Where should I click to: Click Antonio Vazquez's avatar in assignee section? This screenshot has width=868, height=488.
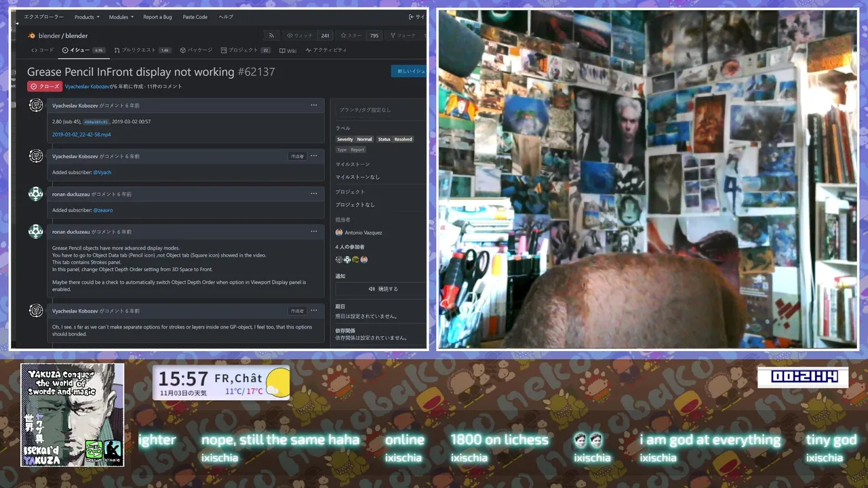click(339, 232)
